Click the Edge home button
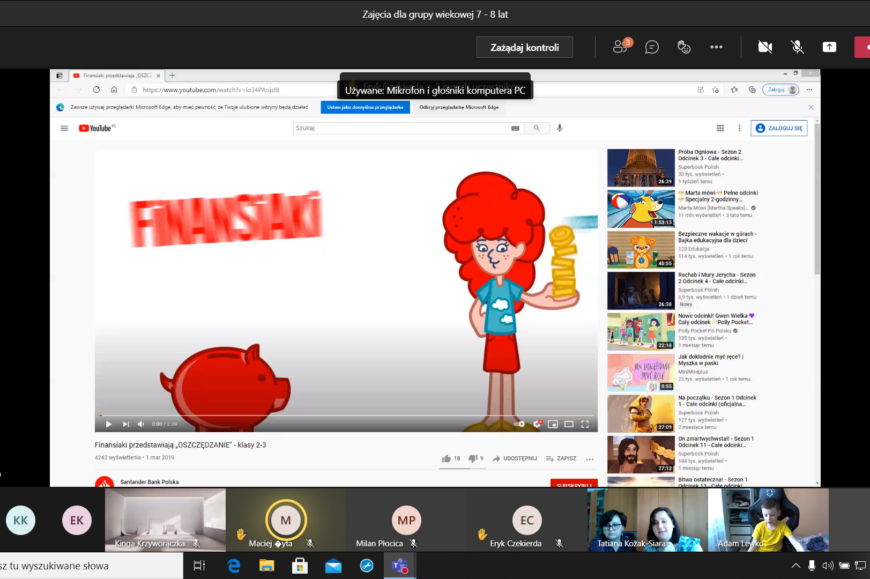870x579 pixels. point(114,90)
